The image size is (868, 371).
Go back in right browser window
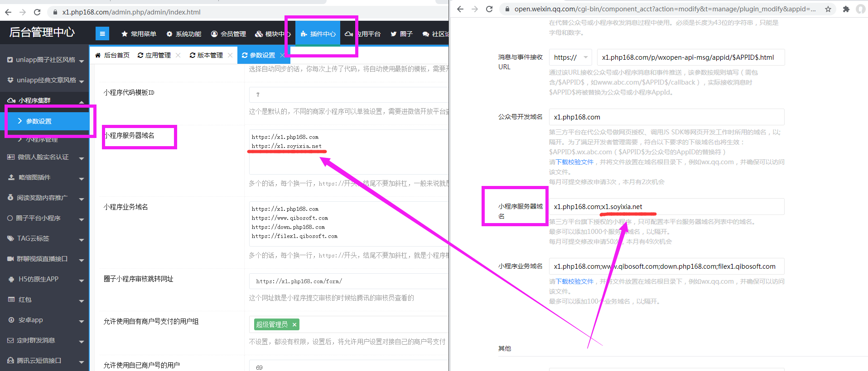(460, 9)
